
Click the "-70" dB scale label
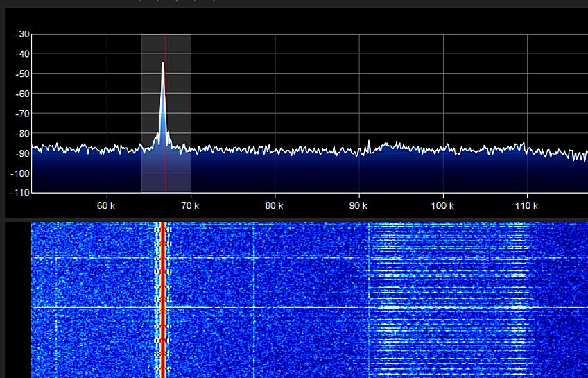22,113
